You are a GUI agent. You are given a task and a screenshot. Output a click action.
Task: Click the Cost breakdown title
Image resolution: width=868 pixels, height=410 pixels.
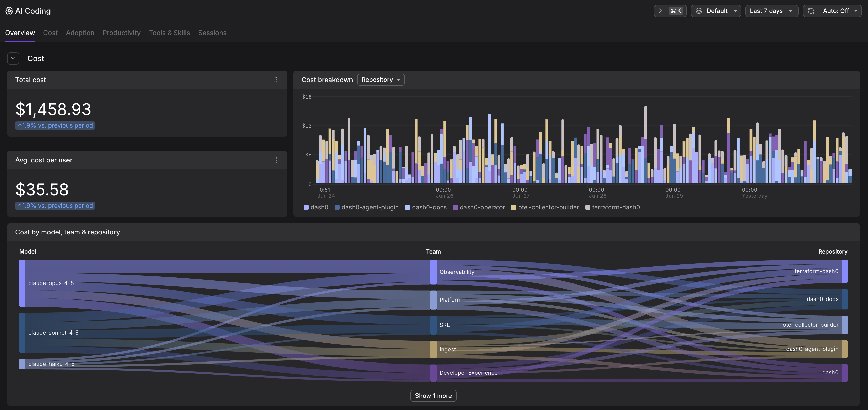pyautogui.click(x=327, y=80)
